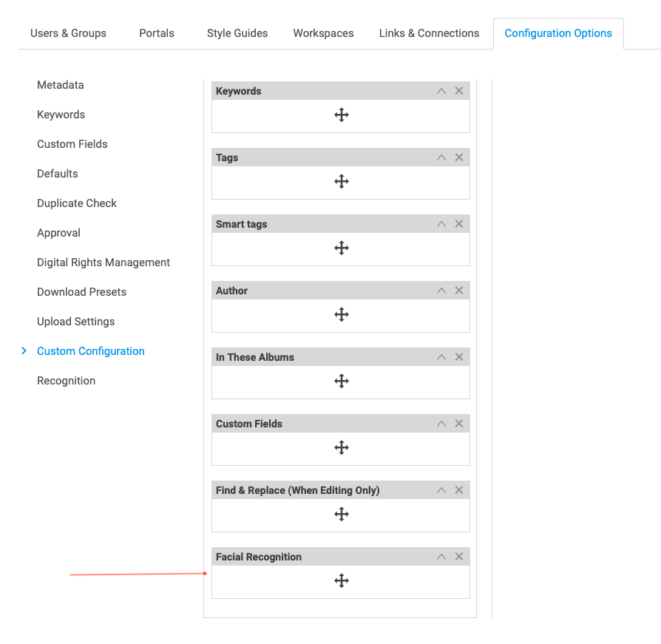
Task: Click the move handle in the Author panel
Action: click(341, 314)
